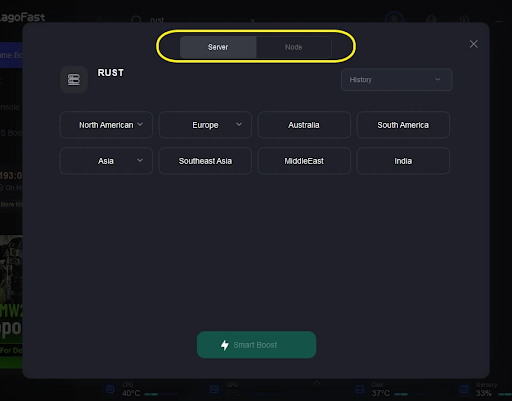Click the RUST server stack icon
Screen dimensions: 512x401
74,79
